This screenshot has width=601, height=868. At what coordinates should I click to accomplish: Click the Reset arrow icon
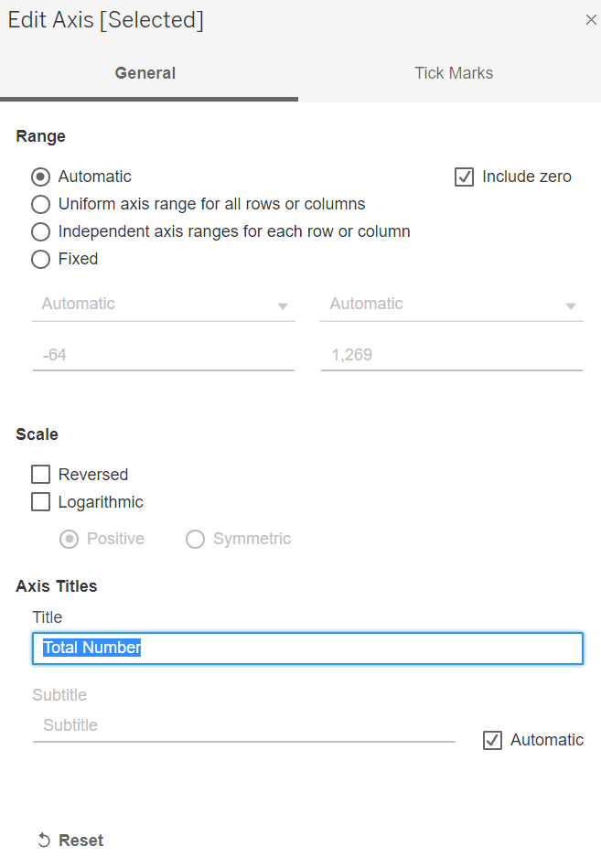(x=44, y=841)
